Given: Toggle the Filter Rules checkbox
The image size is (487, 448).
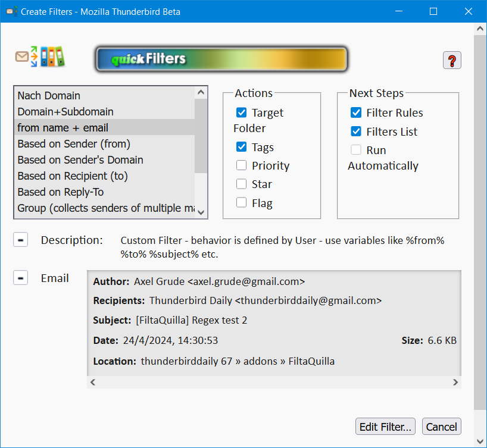Looking at the screenshot, I should [x=356, y=112].
